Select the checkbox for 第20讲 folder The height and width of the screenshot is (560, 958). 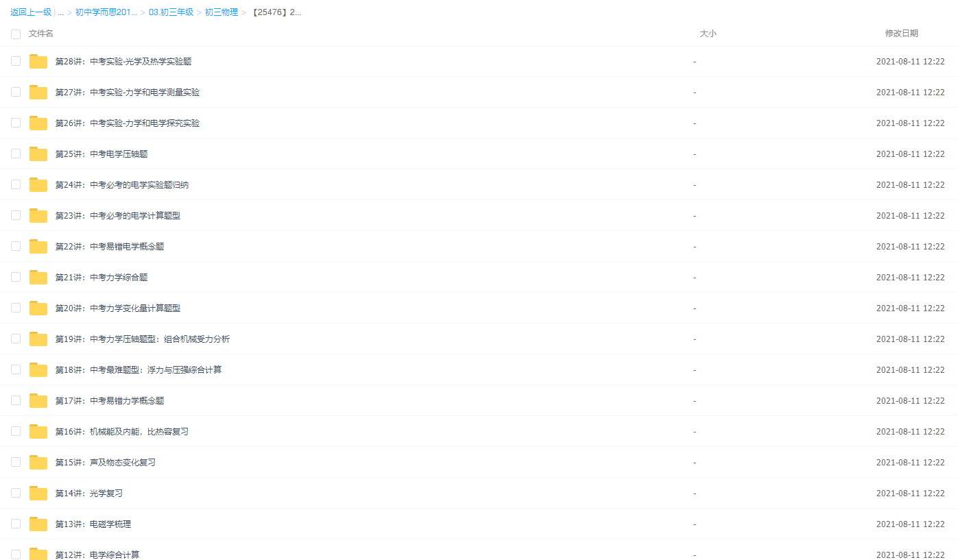click(x=16, y=308)
